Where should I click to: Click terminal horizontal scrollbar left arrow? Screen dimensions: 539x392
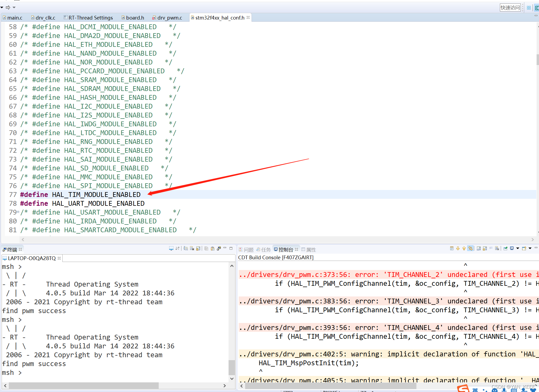5,386
